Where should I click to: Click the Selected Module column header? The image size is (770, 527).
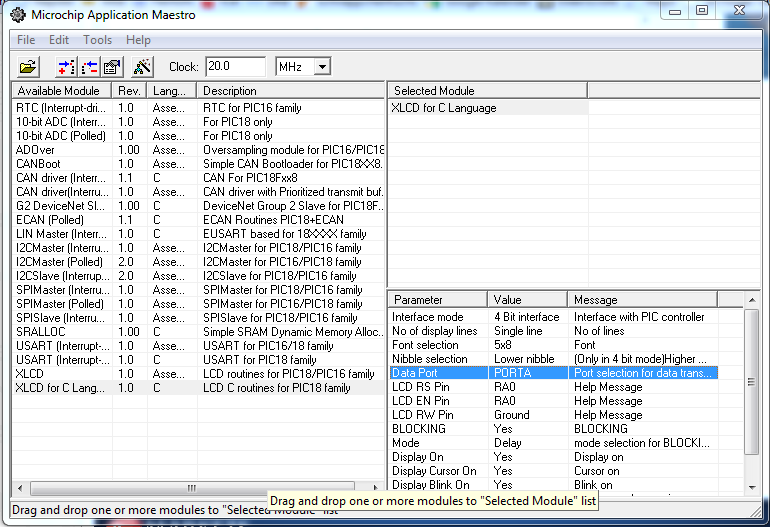click(x=488, y=91)
